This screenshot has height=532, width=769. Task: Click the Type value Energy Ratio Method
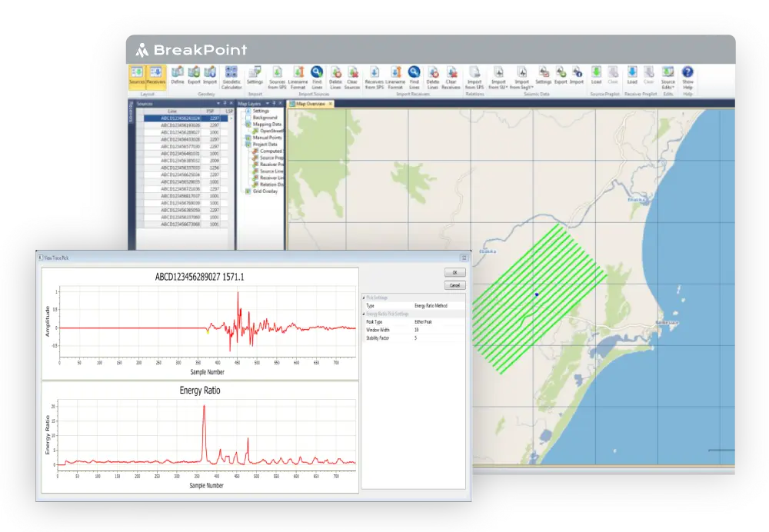pyautogui.click(x=431, y=306)
